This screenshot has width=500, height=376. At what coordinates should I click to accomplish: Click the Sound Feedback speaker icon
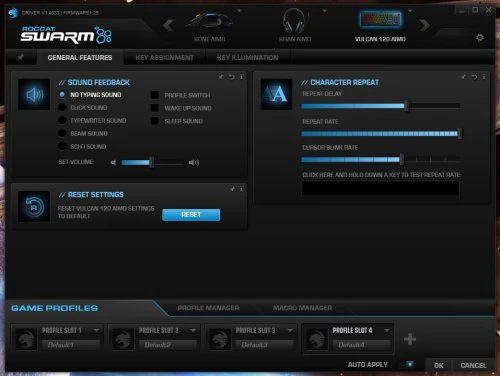[34, 94]
